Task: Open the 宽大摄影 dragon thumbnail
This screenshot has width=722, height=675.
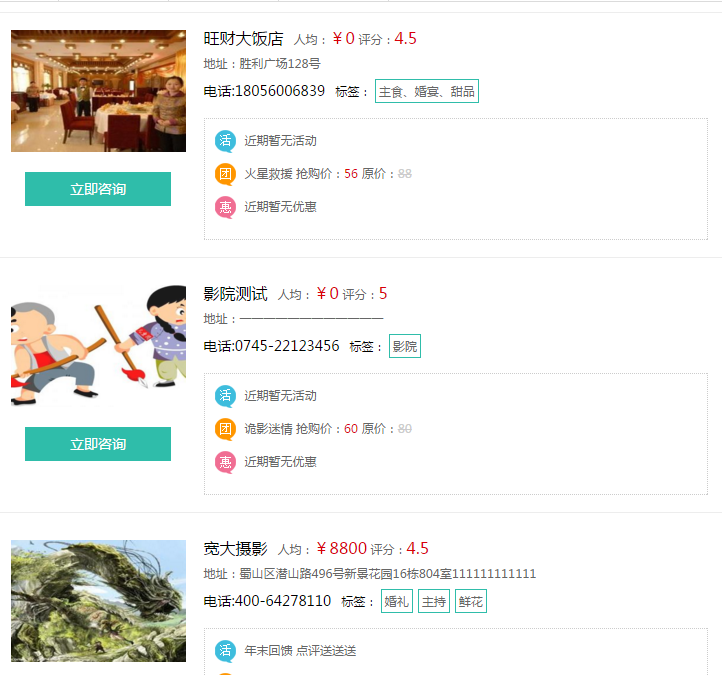Action: point(99,601)
